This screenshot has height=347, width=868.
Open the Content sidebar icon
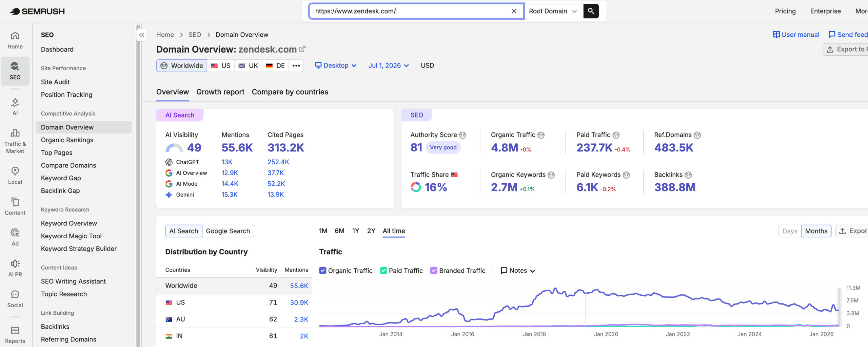click(x=15, y=206)
